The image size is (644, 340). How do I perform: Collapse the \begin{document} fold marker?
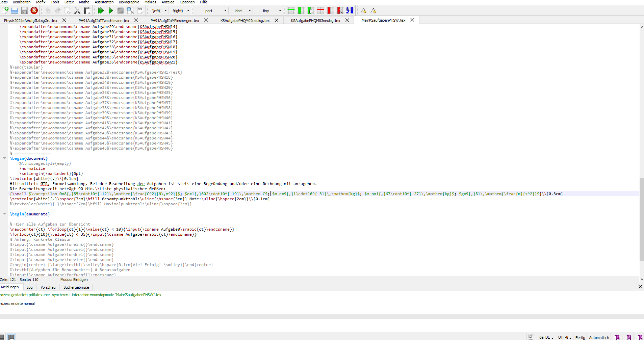5,158
